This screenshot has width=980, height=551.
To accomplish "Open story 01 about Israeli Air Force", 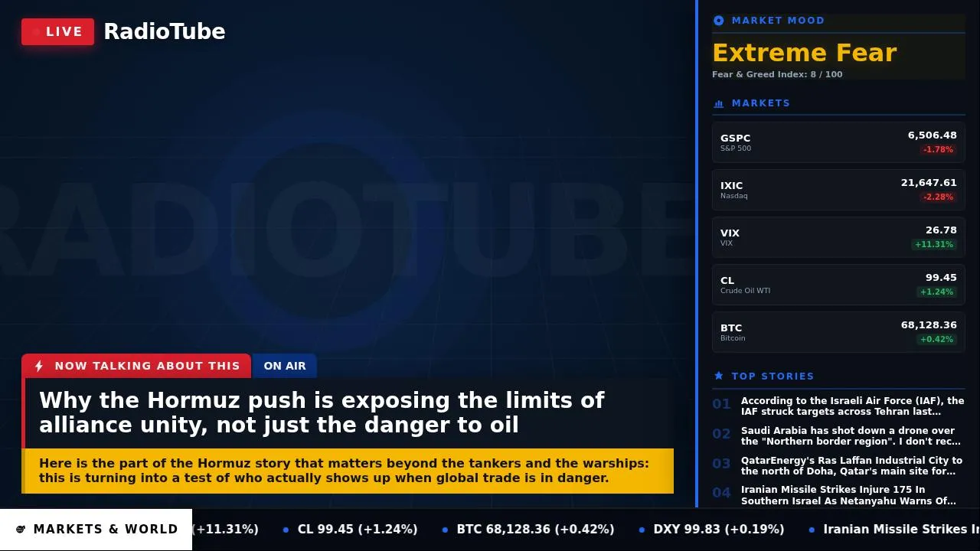I will click(838, 406).
